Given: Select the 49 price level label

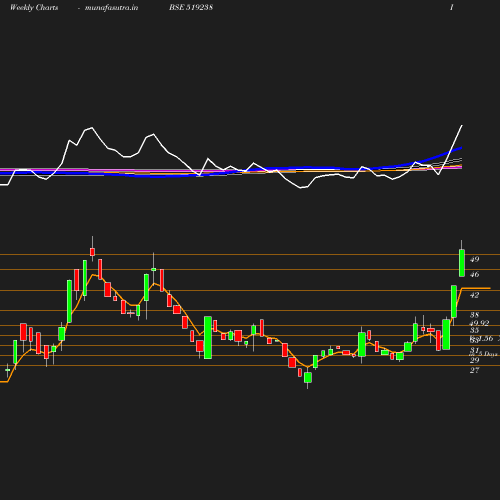Looking at the screenshot, I should click(x=474, y=259).
